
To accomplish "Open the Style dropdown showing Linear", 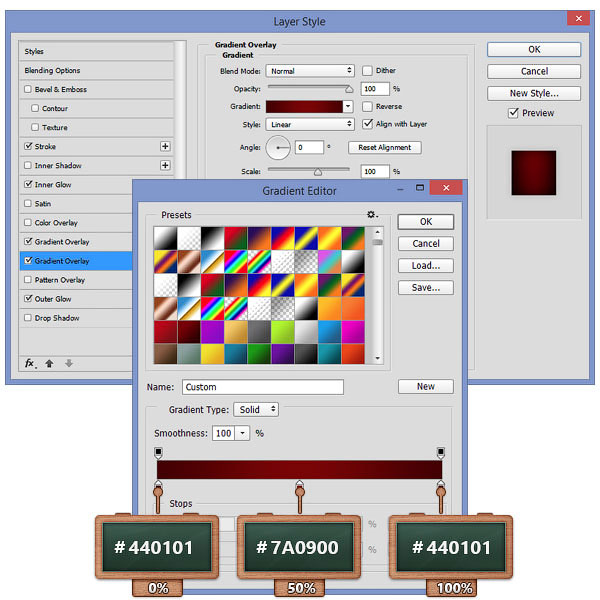I will (x=310, y=124).
